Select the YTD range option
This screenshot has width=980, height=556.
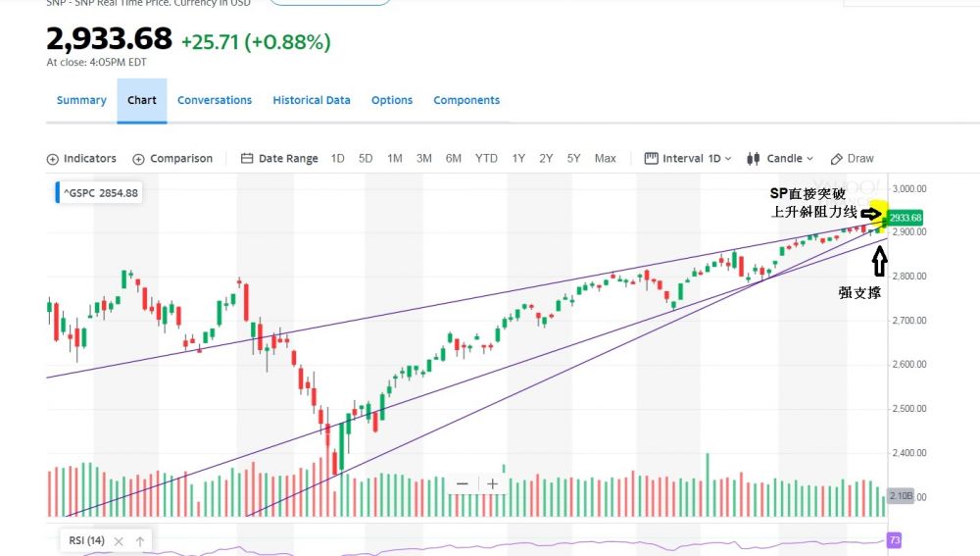point(486,159)
